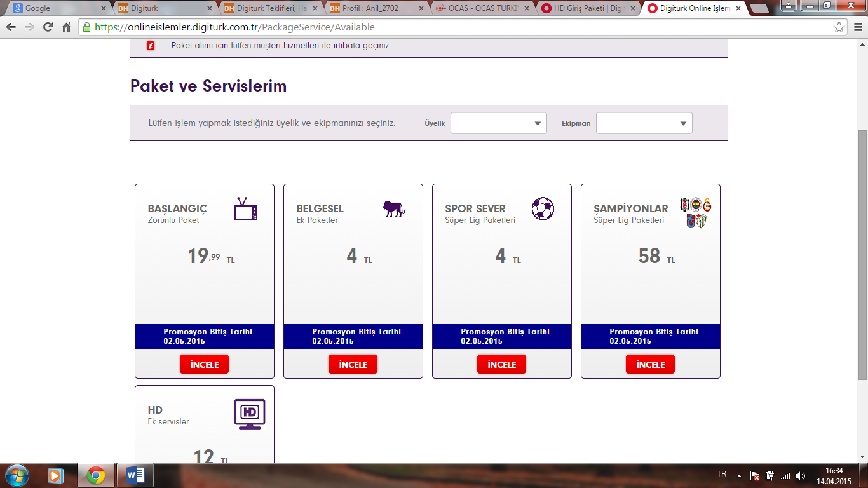This screenshot has width=868, height=488.
Task: Open a new browser tab
Action: point(759,9)
